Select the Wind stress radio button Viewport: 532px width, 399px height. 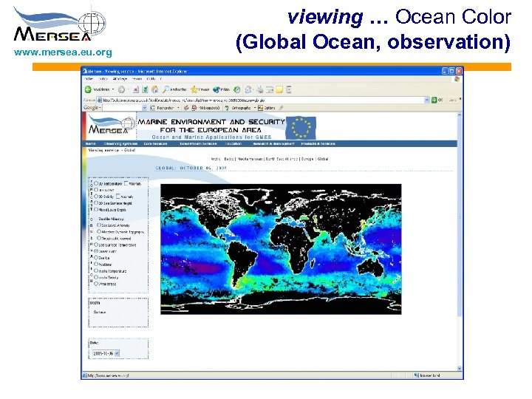point(96,283)
